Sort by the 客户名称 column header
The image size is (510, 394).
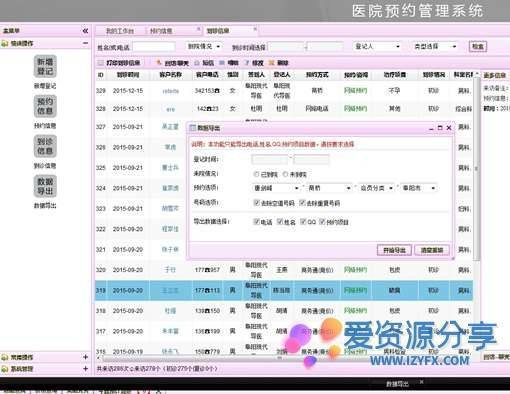pos(170,75)
